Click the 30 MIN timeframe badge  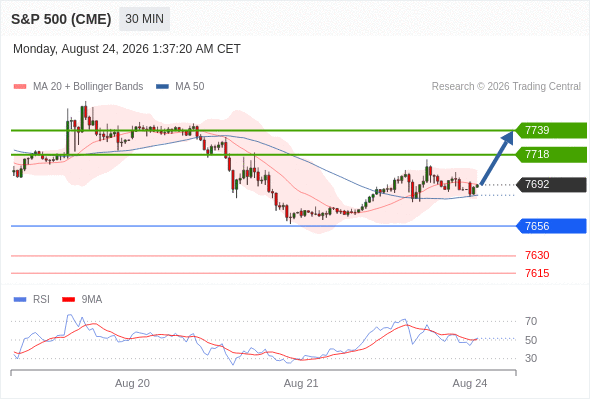(144, 19)
